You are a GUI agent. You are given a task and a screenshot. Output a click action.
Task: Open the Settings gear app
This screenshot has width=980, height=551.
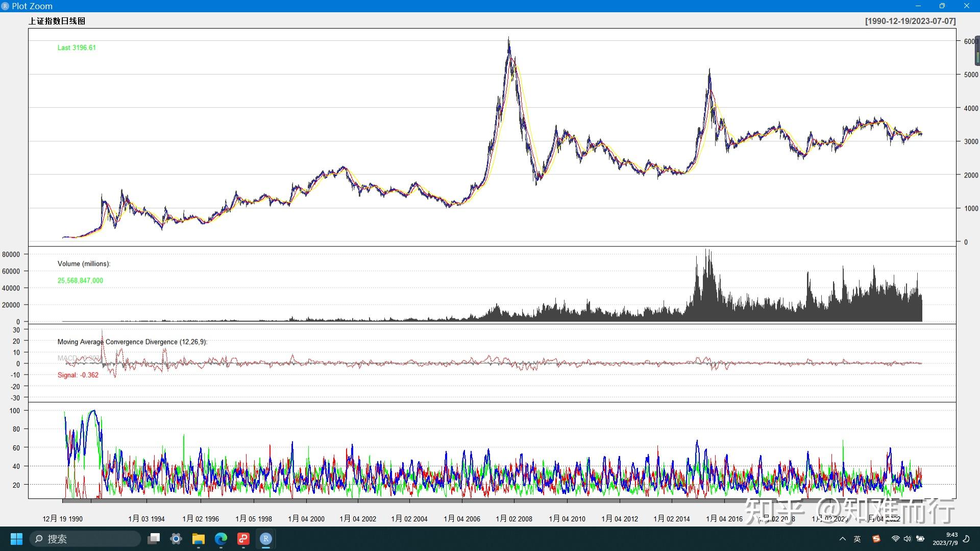pos(176,539)
